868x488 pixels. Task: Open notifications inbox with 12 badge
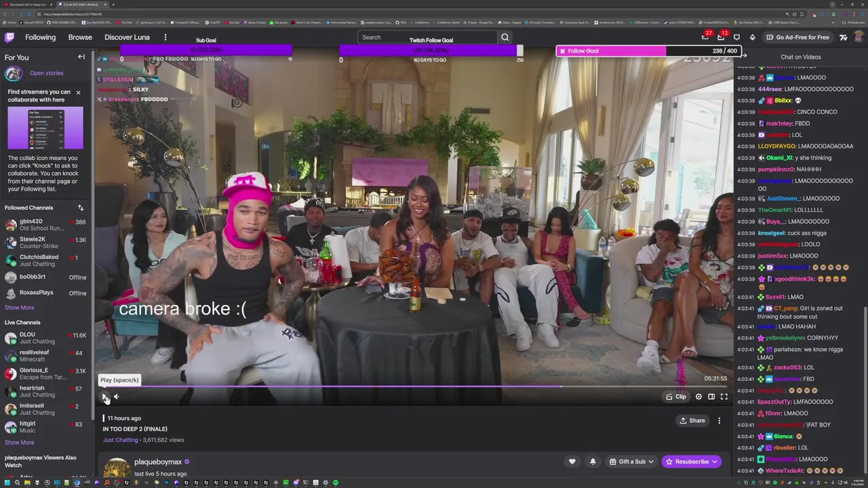pyautogui.click(x=721, y=37)
